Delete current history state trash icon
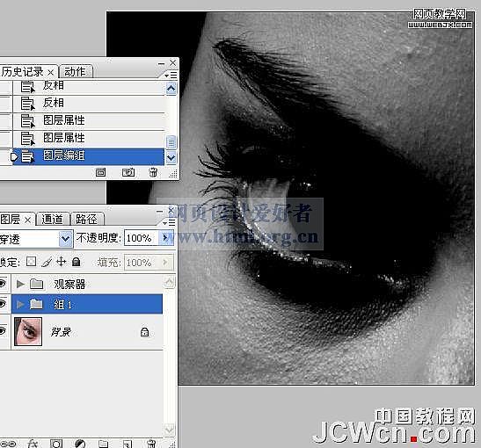 [153, 172]
